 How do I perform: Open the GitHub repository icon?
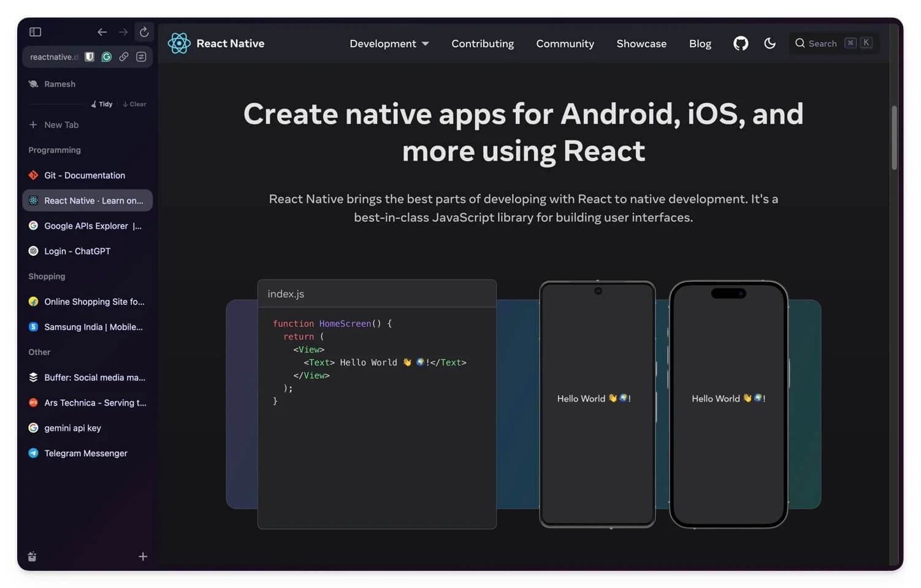click(741, 44)
